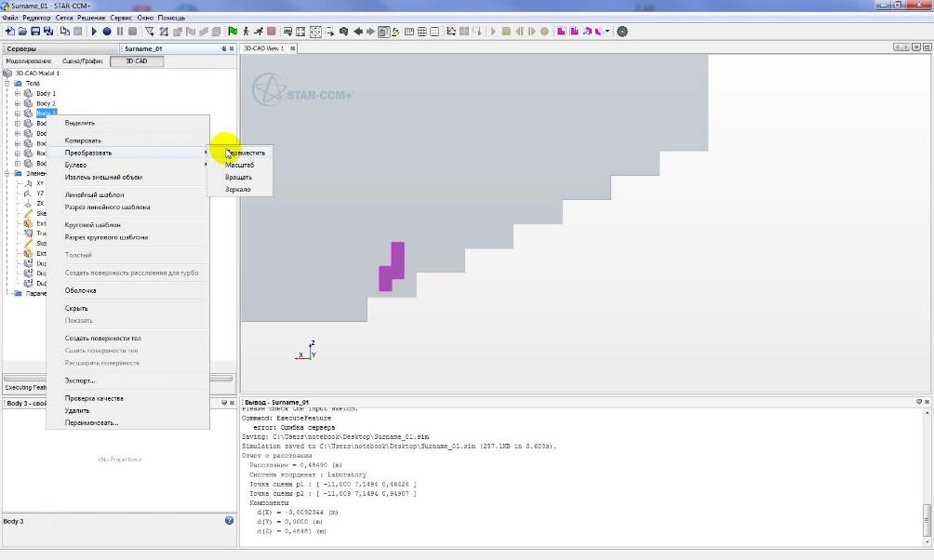Click the blue help icon in properties panel
This screenshot has width=934, height=560.
(229, 521)
